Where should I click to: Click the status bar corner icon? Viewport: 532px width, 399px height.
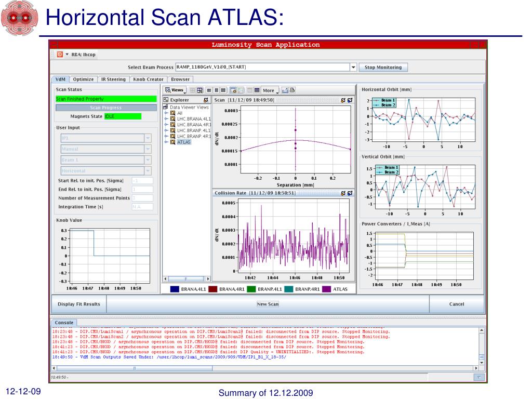(x=478, y=377)
